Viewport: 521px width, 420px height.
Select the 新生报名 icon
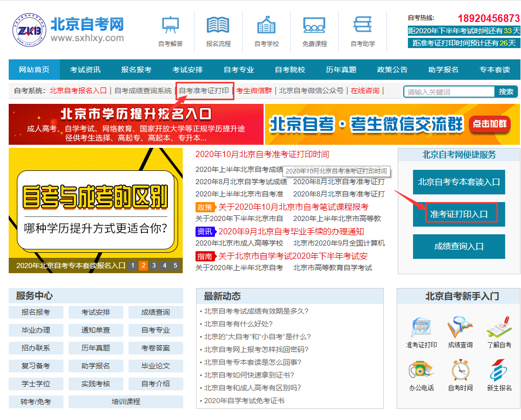pyautogui.click(x=499, y=370)
